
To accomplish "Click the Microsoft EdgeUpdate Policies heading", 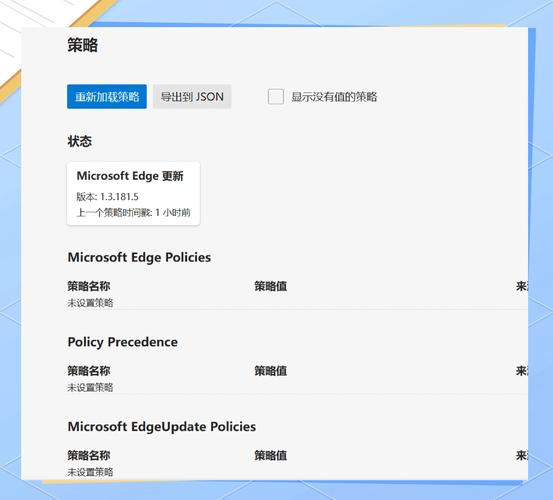I will [162, 427].
